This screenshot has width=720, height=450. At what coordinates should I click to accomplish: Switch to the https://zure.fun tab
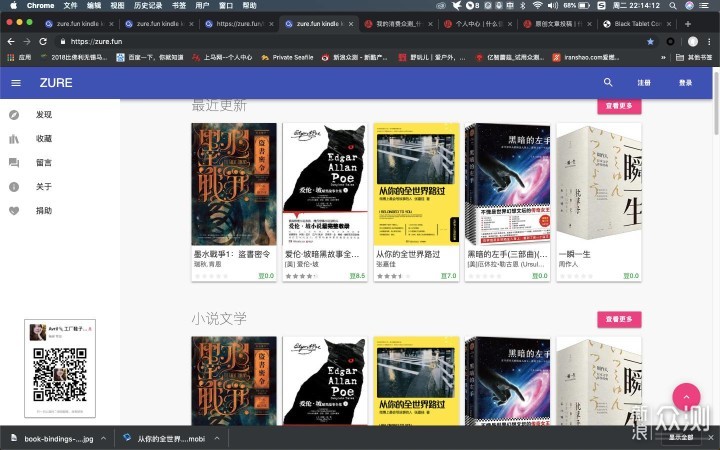[240, 24]
